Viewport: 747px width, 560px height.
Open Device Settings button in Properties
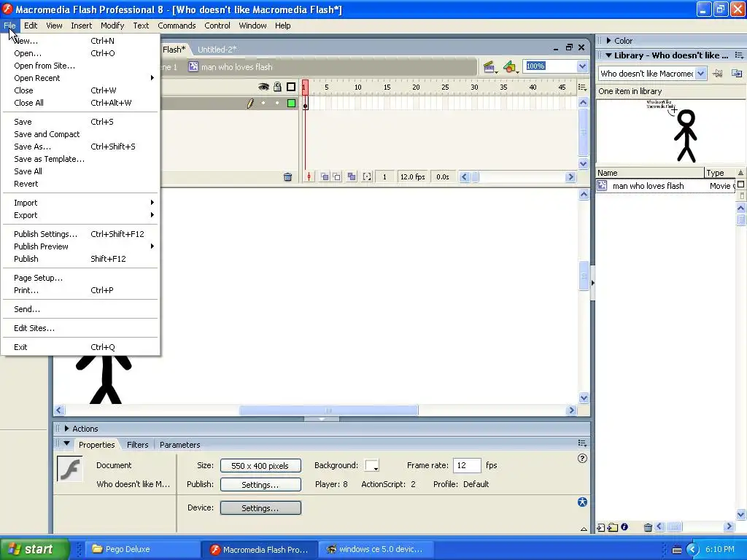tap(260, 508)
